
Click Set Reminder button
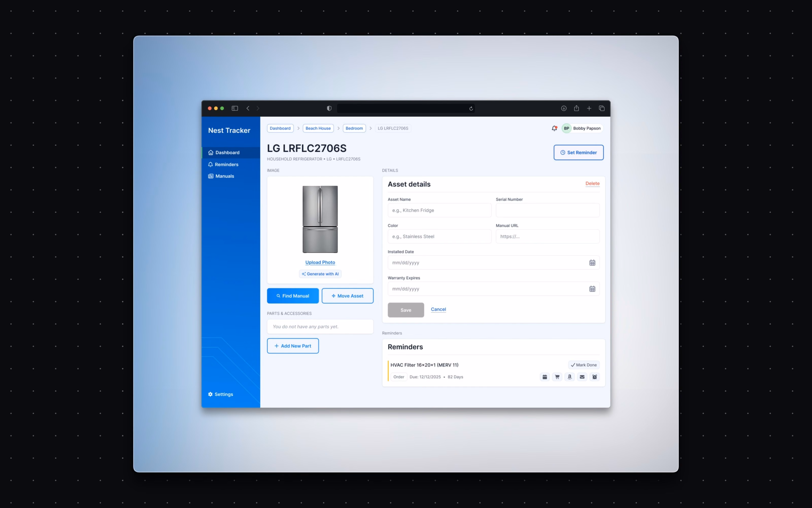coord(579,153)
